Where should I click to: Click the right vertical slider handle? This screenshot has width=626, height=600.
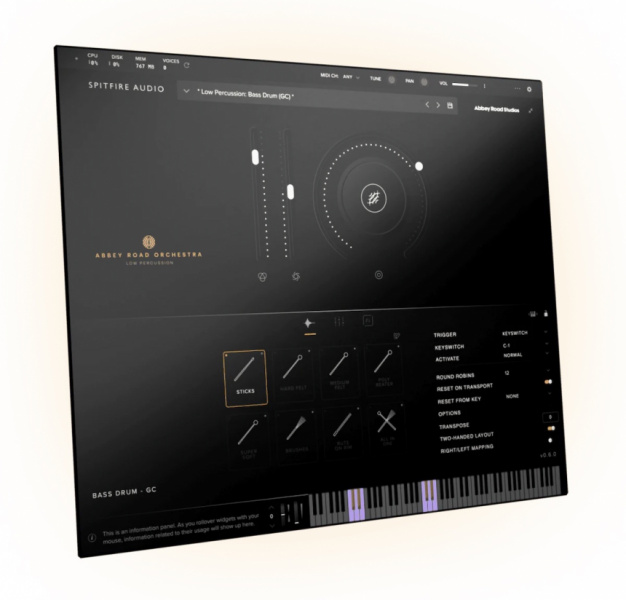pos(290,192)
